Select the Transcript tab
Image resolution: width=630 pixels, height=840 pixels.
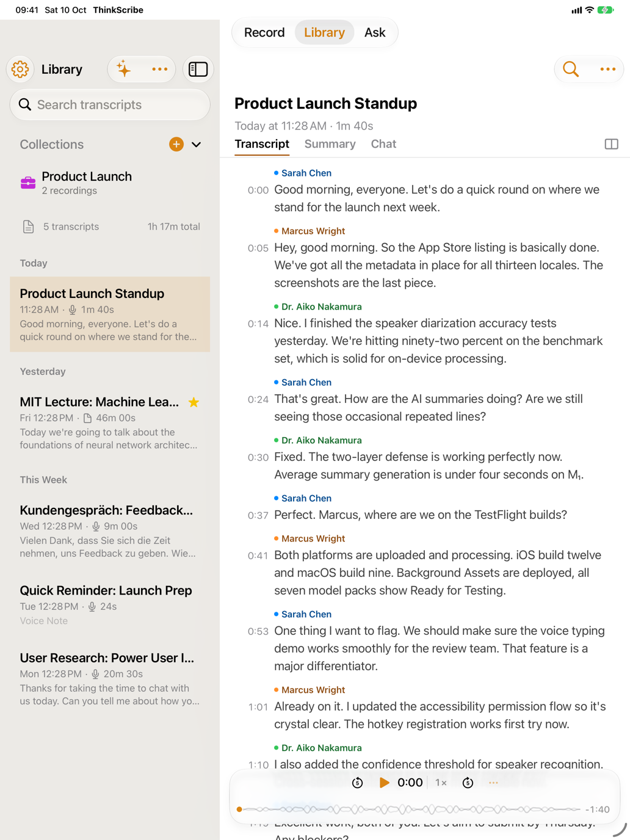[x=262, y=144]
